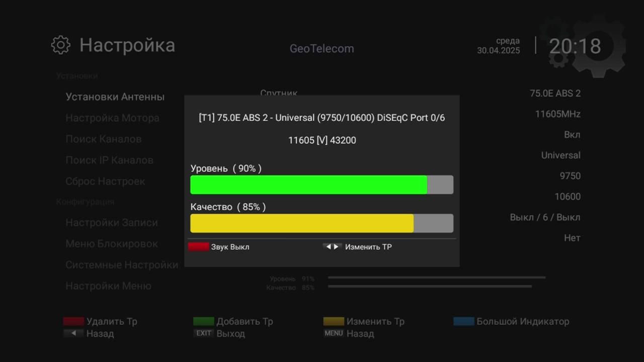Open Настройка Мотора menu item
644x362 pixels.
(x=112, y=118)
